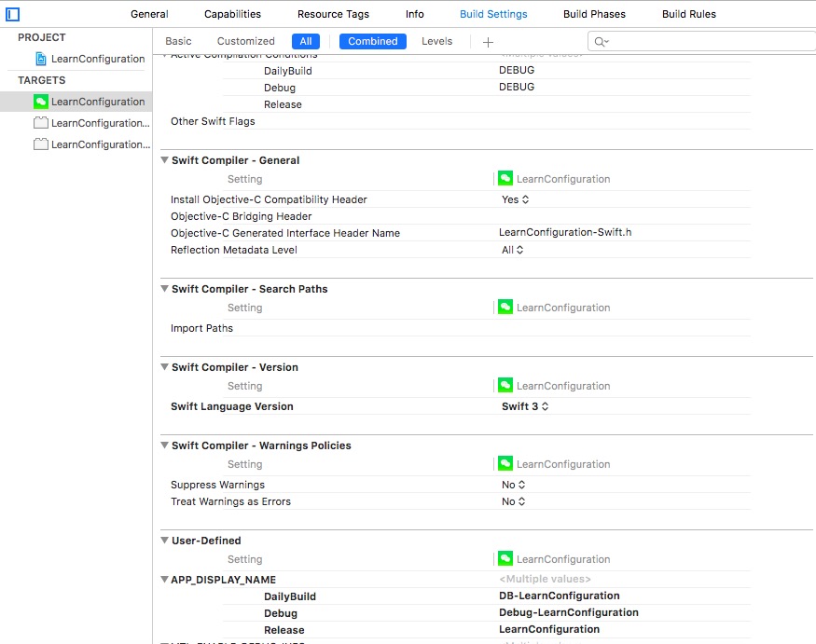Click the search magnifier filter icon
The height and width of the screenshot is (644, 816).
click(x=602, y=42)
